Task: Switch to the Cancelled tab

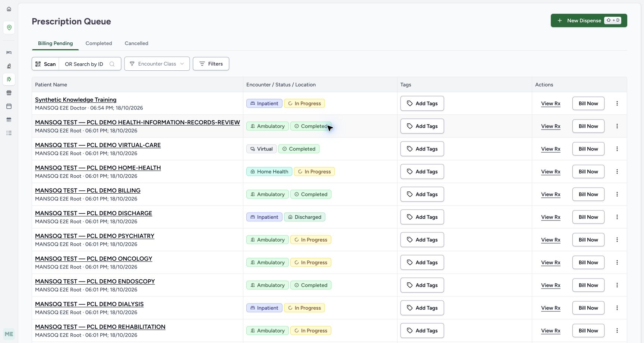Action: coord(136,43)
